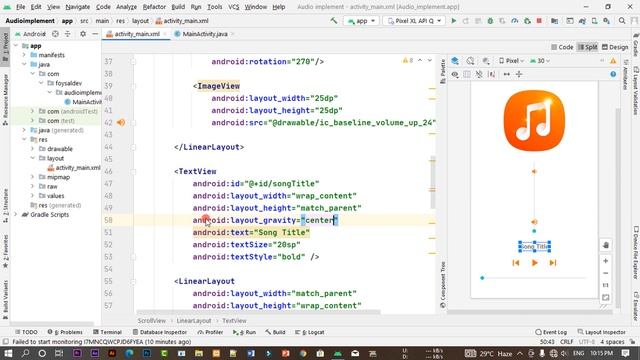Viewport: 640px width, 360px height.
Task: Start debugging with the Debug bug icon
Action: [x=490, y=21]
